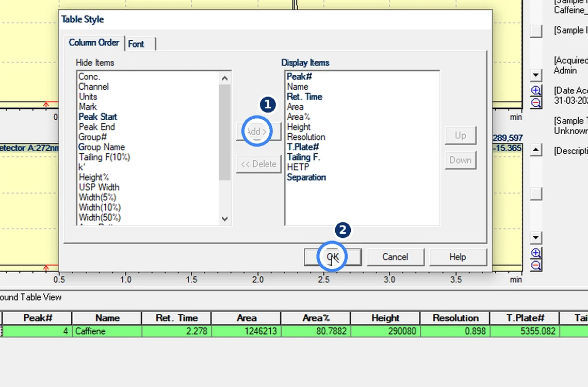
Task: Click the Hide Items scrollbar thumb
Action: point(224,132)
